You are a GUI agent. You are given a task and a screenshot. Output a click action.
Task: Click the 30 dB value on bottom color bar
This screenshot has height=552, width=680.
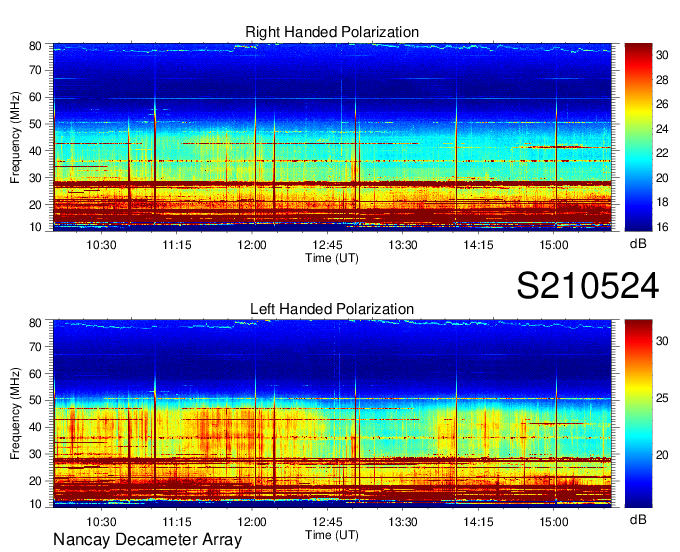coord(662,341)
